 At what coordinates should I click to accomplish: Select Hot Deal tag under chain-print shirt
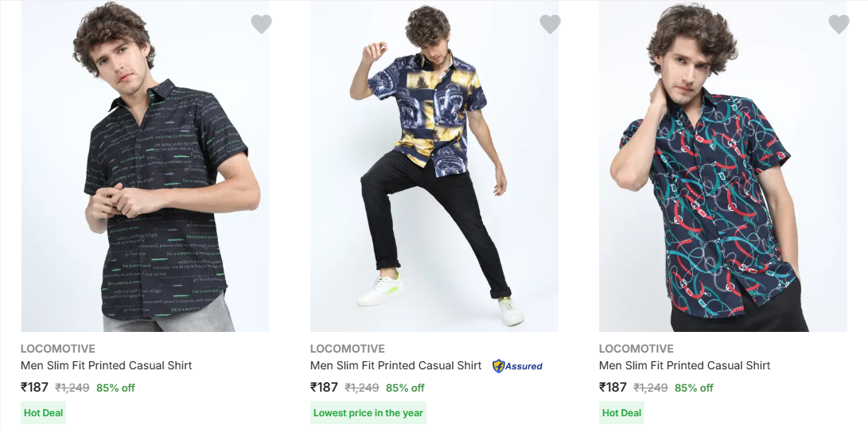[621, 412]
